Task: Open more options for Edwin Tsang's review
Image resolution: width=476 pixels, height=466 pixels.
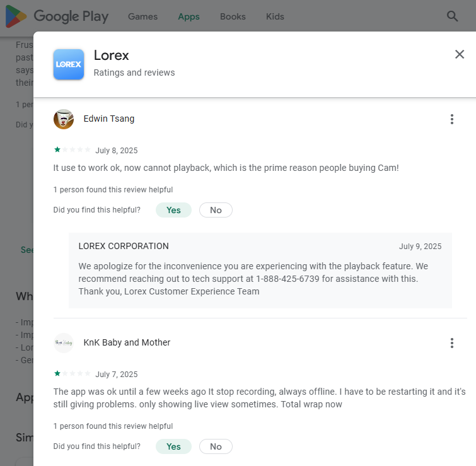Action: [x=451, y=119]
